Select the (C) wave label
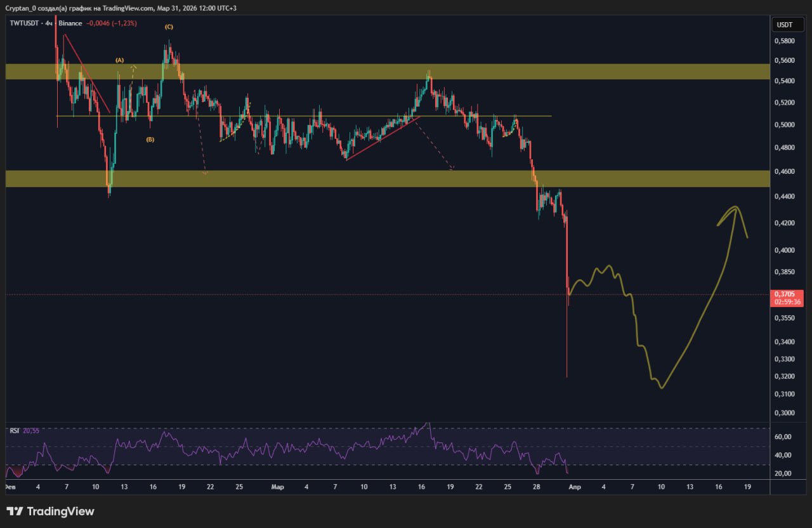The width and height of the screenshot is (812, 528). [169, 27]
